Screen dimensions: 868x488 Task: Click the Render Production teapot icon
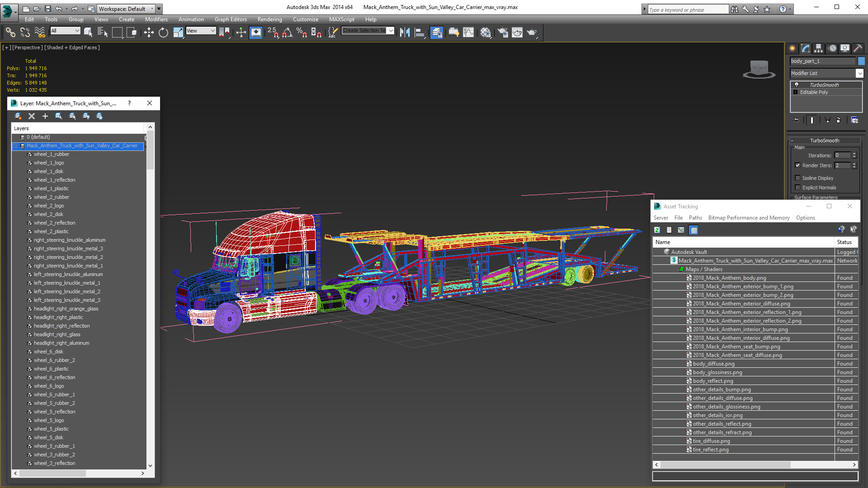pyautogui.click(x=532, y=32)
